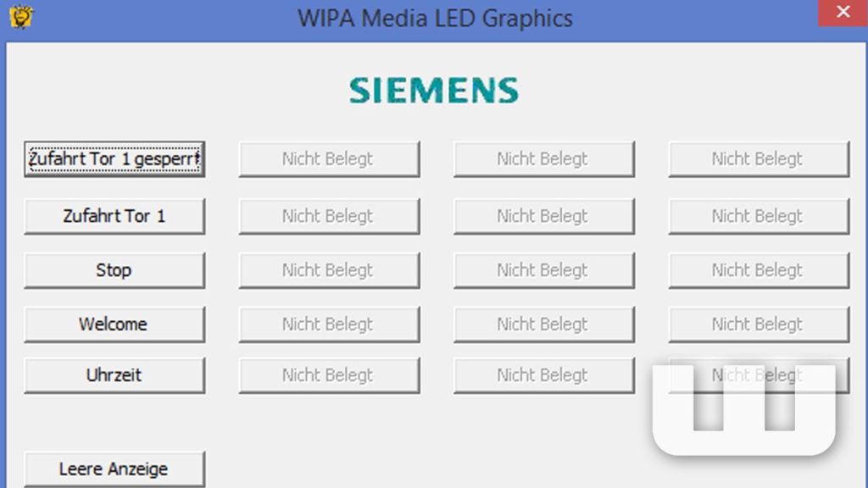This screenshot has width=868, height=488.
Task: Click Nicht Belegt beside Zufahrt Tor 1
Action: [330, 216]
